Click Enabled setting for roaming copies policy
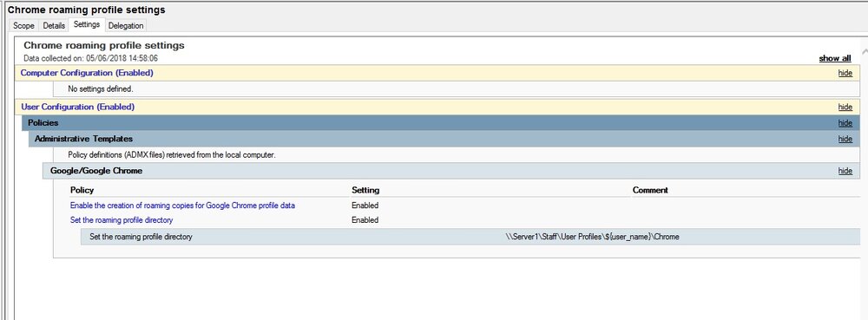The width and height of the screenshot is (868, 320). pyautogui.click(x=365, y=205)
